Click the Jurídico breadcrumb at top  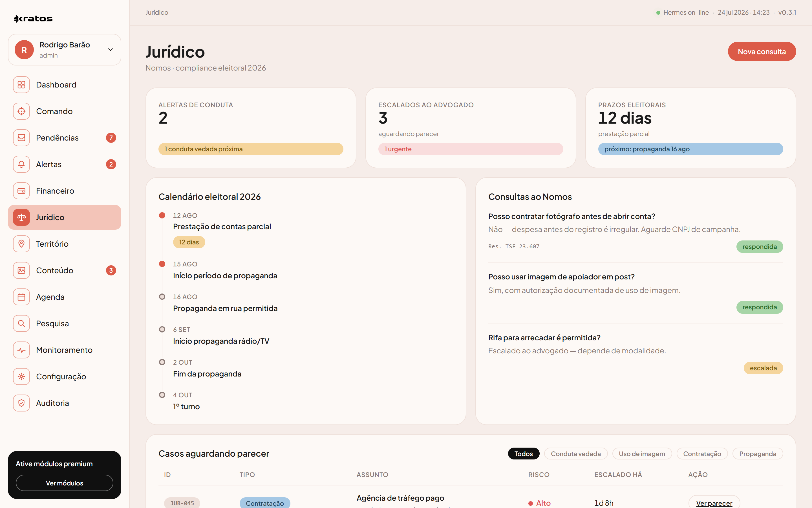pos(157,12)
